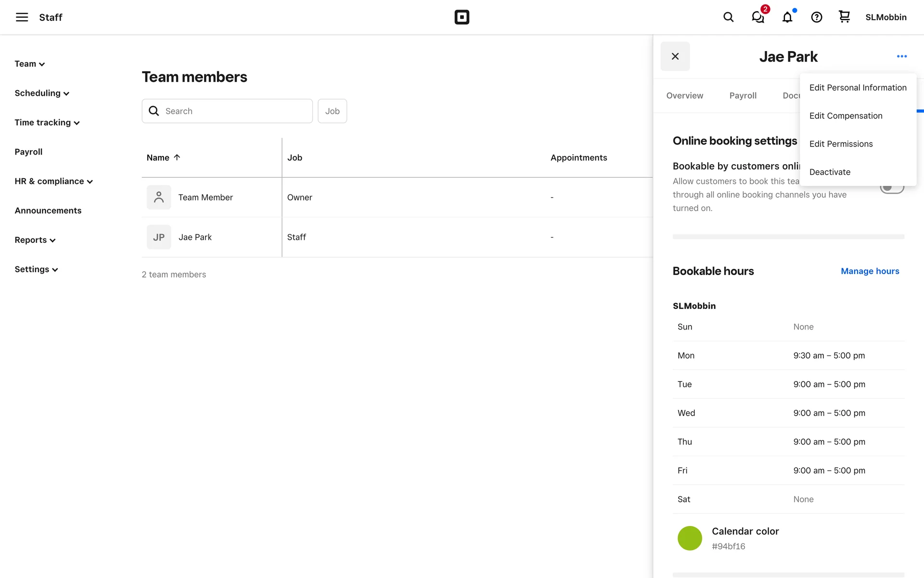Viewport: 924px width, 578px height.
Task: Expand the Scheduling sidebar section
Action: tap(42, 93)
